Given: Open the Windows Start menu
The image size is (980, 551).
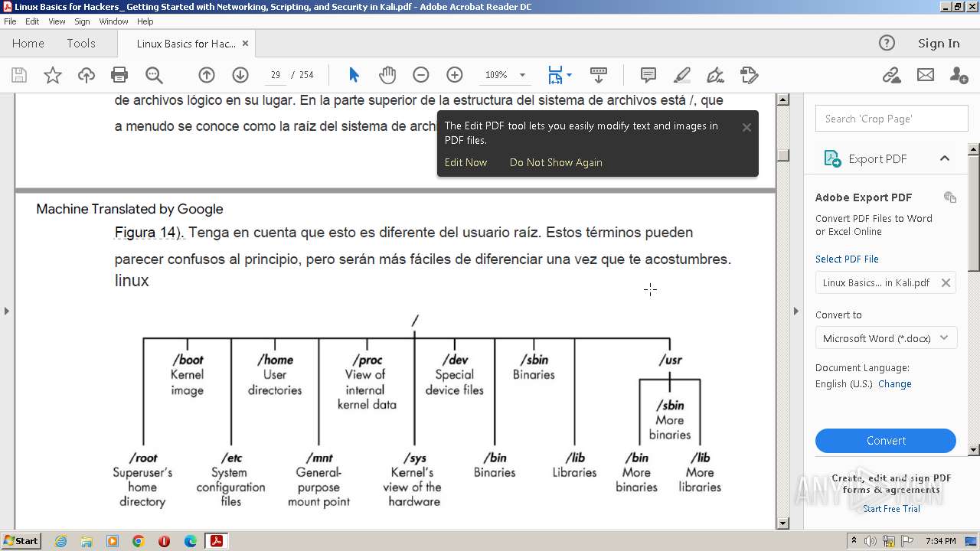Looking at the screenshot, I should click(x=21, y=541).
